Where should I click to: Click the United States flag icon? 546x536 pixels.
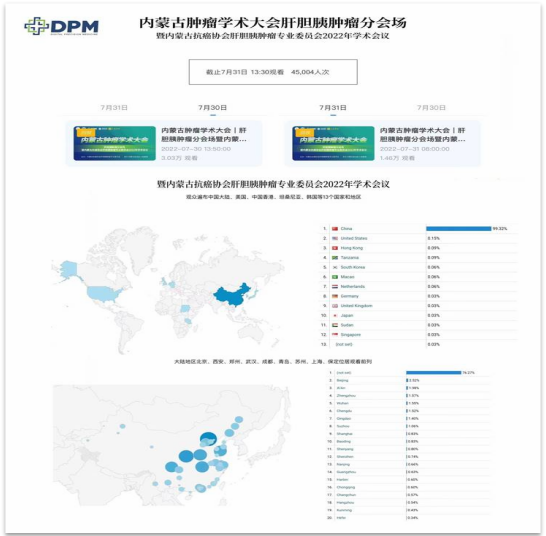[335, 239]
